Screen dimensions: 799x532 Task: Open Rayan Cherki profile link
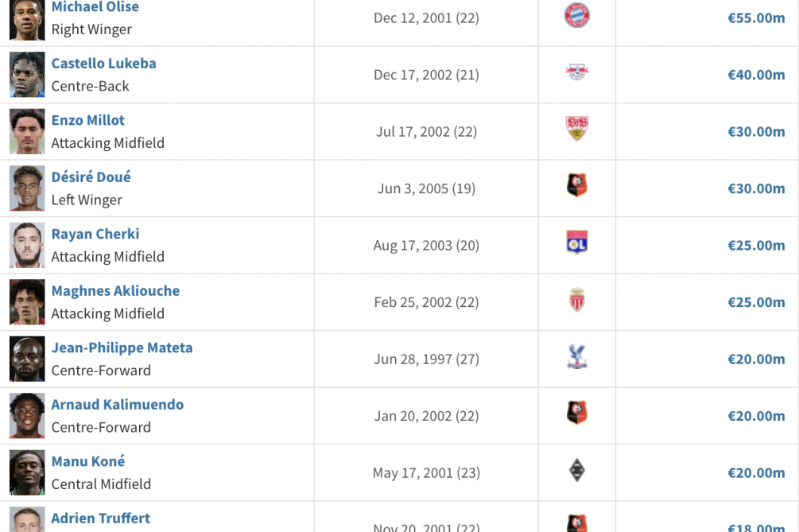pos(95,234)
